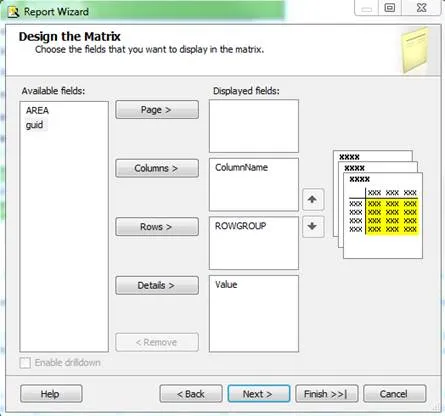
Task: Cancel the Report Wizard
Action: tap(395, 394)
